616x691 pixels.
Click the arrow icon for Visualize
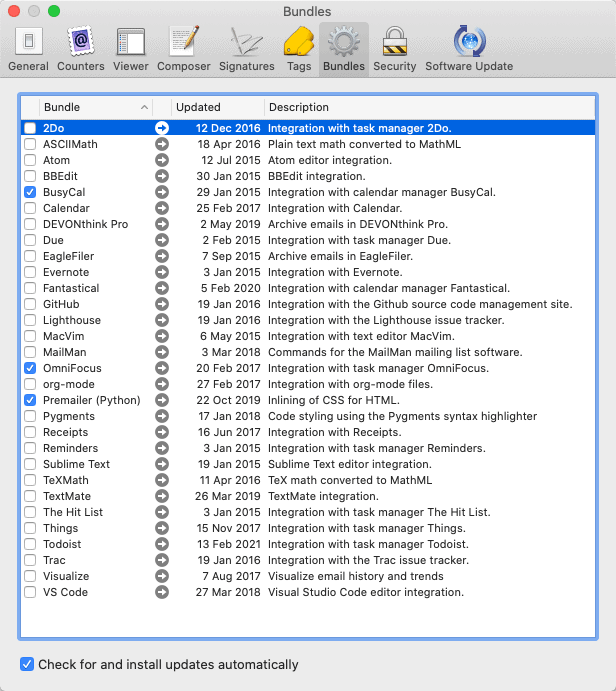coord(162,576)
